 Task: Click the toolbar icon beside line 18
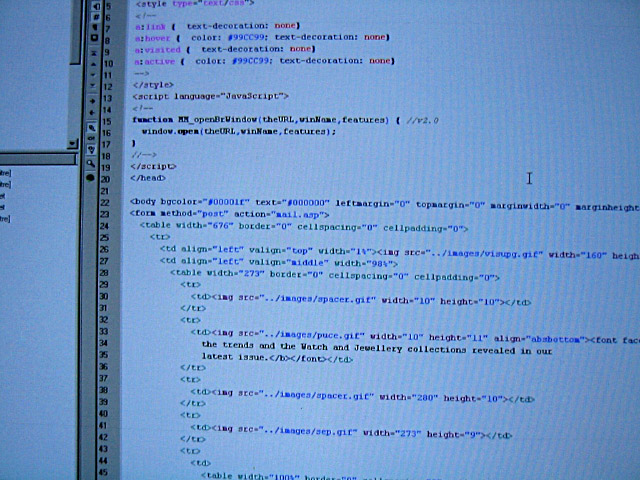(91, 150)
